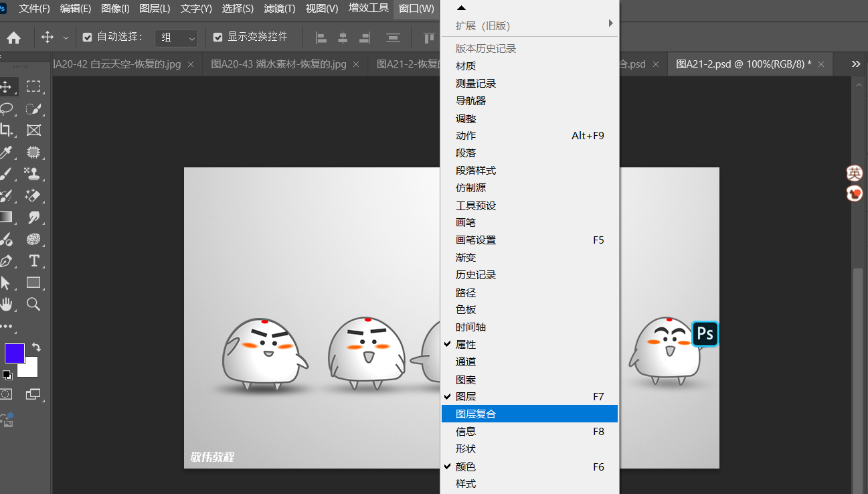This screenshot has height=494, width=868.
Task: Uncheck 属性 panel in Window menu
Action: point(529,345)
